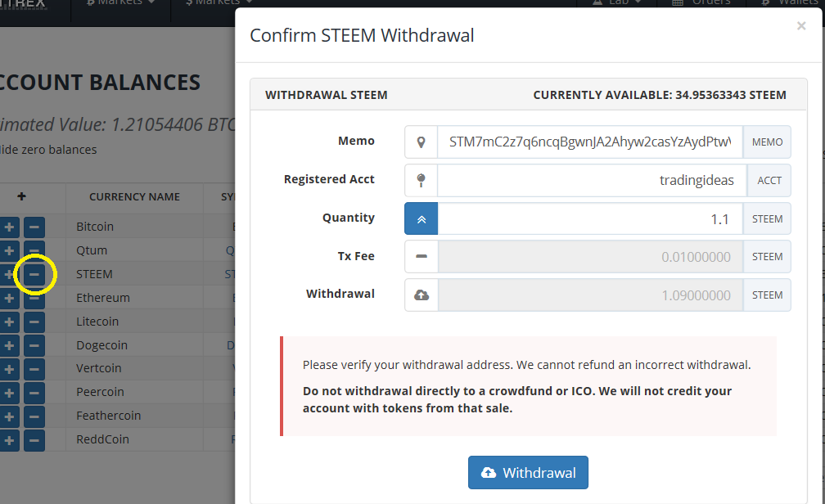Click the Registered Acct pin icon
This screenshot has width=825, height=504.
421,181
